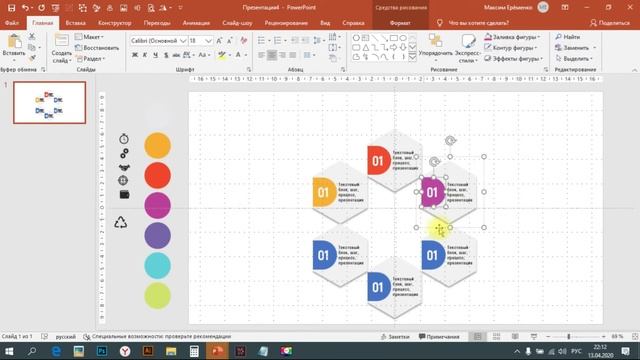The image size is (640, 360).
Task: Click the Underline (Ч) button
Action: click(156, 55)
